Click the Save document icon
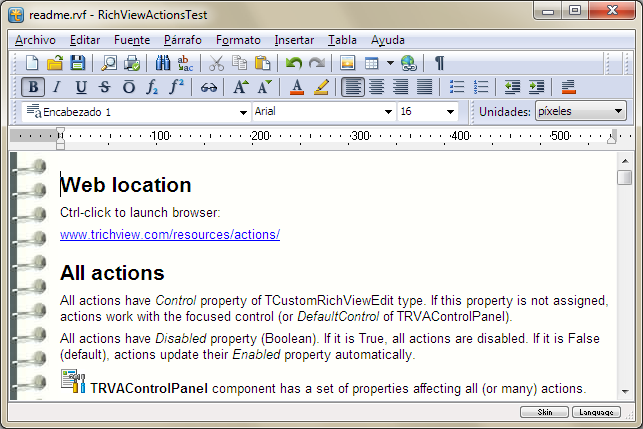 pos(77,63)
